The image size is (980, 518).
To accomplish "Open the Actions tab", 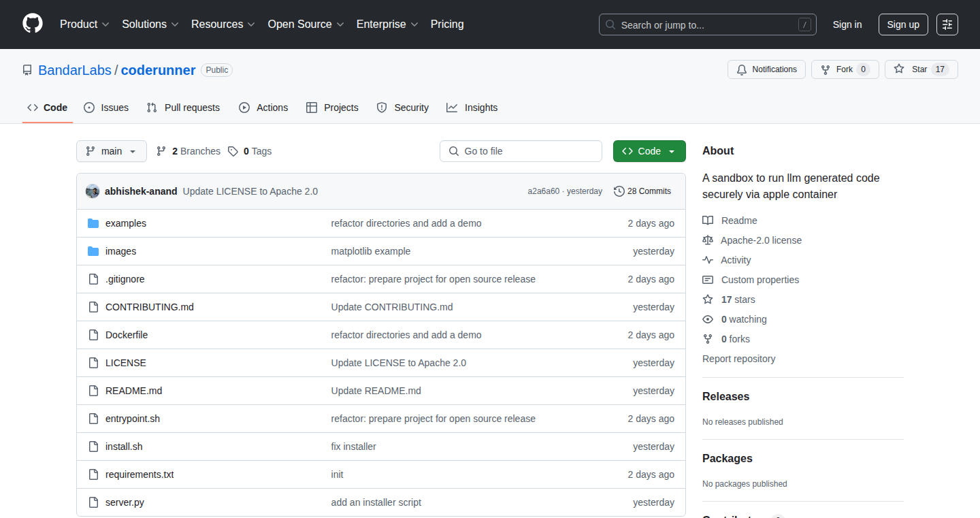I will pos(263,108).
